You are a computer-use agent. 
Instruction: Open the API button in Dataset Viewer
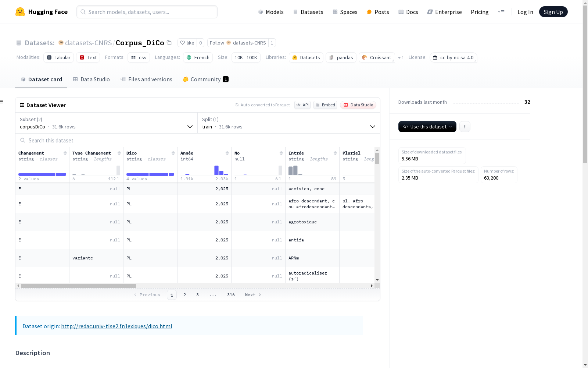coord(302,105)
